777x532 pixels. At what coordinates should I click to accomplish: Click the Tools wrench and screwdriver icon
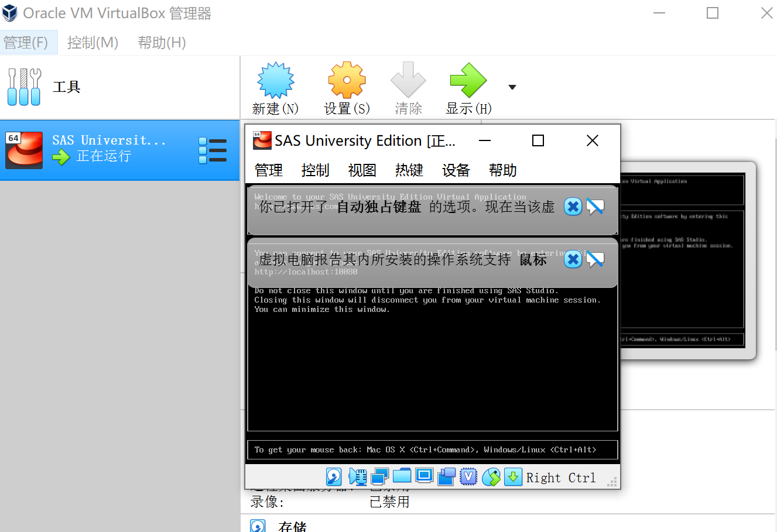pos(24,87)
